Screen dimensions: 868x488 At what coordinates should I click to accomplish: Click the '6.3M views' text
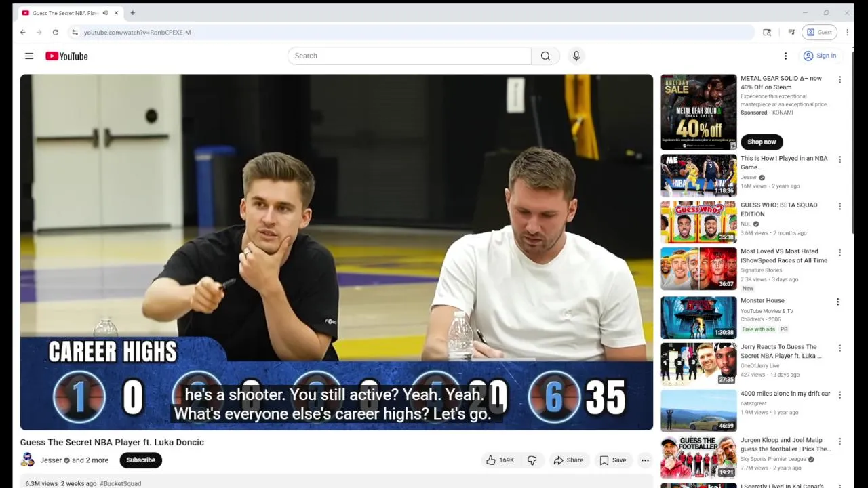[41, 483]
